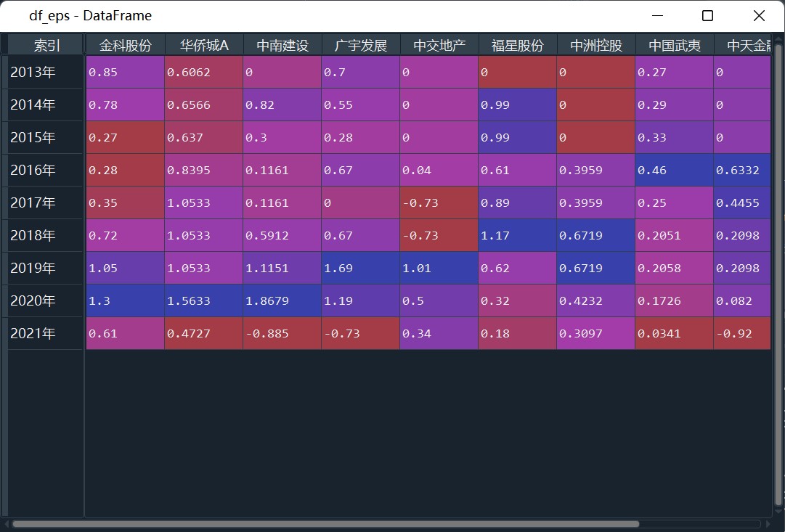Select the red cell showing -0.885
Image resolution: width=785 pixels, height=532 pixels.
click(282, 334)
